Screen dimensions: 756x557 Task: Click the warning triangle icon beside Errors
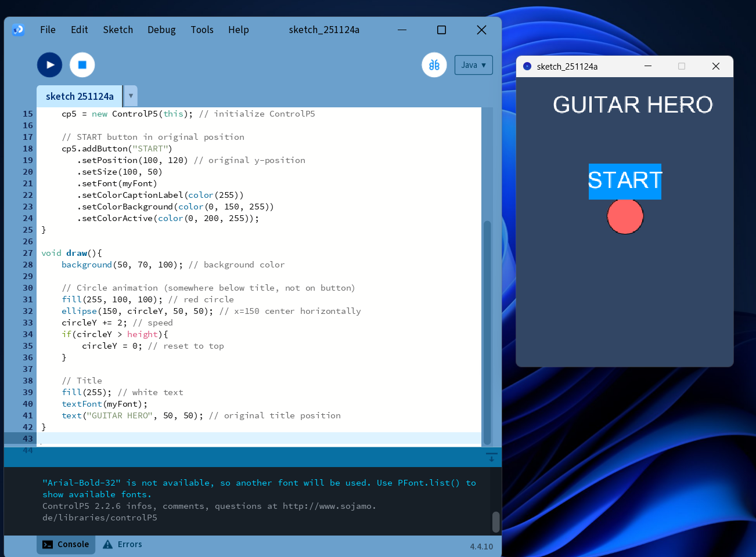[107, 544]
